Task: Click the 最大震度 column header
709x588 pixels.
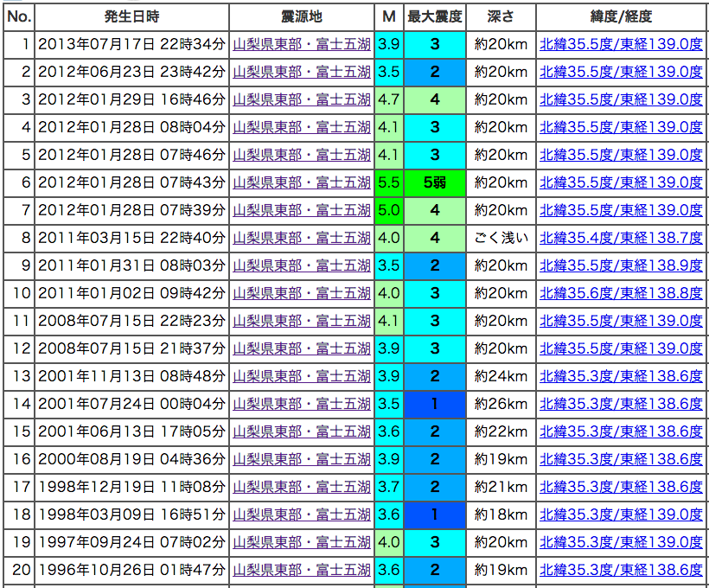Action: [x=433, y=14]
